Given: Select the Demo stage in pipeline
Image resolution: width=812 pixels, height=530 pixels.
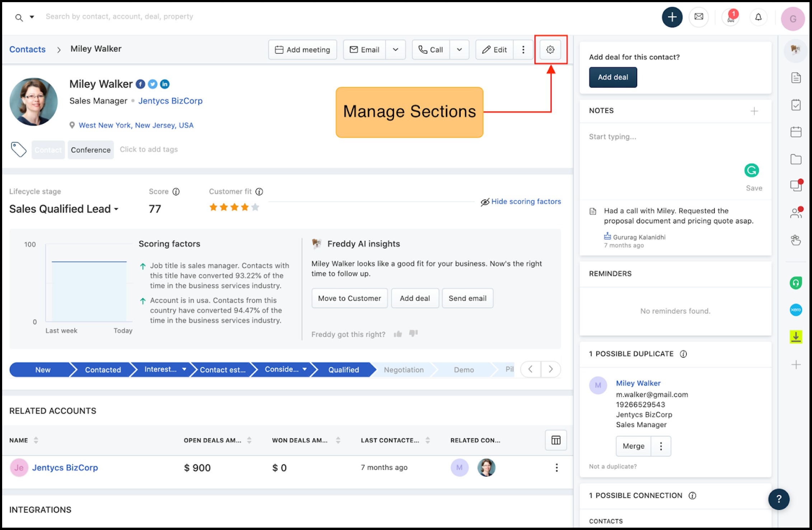Looking at the screenshot, I should click(463, 370).
